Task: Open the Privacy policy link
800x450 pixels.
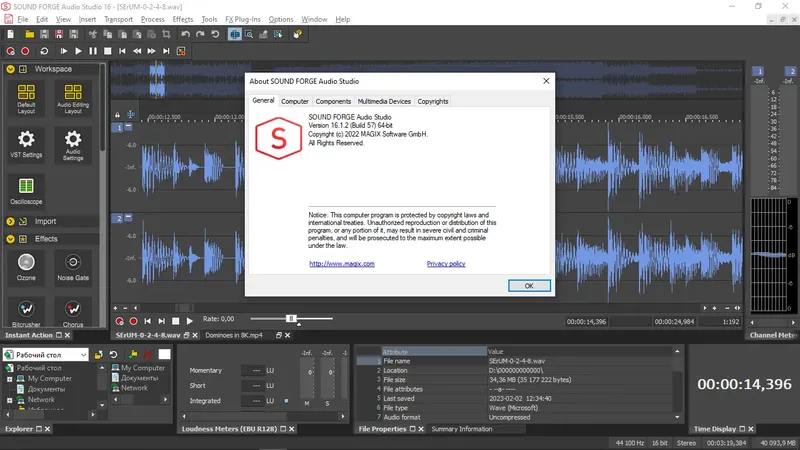Action: (x=445, y=264)
